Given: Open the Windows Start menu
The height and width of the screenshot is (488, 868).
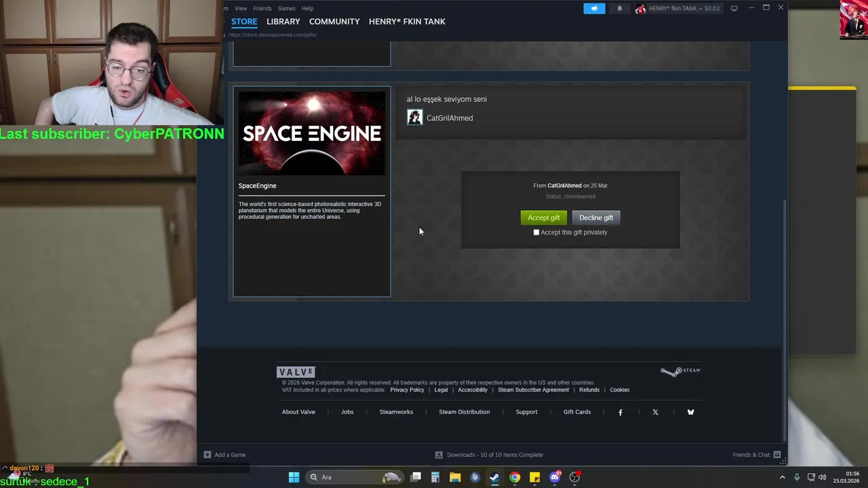Looking at the screenshot, I should 294,477.
